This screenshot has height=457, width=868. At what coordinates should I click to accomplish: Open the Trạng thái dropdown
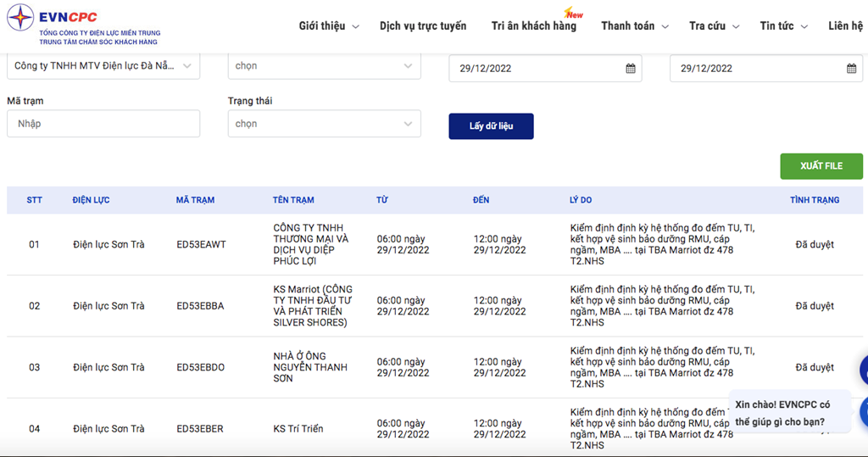[325, 124]
